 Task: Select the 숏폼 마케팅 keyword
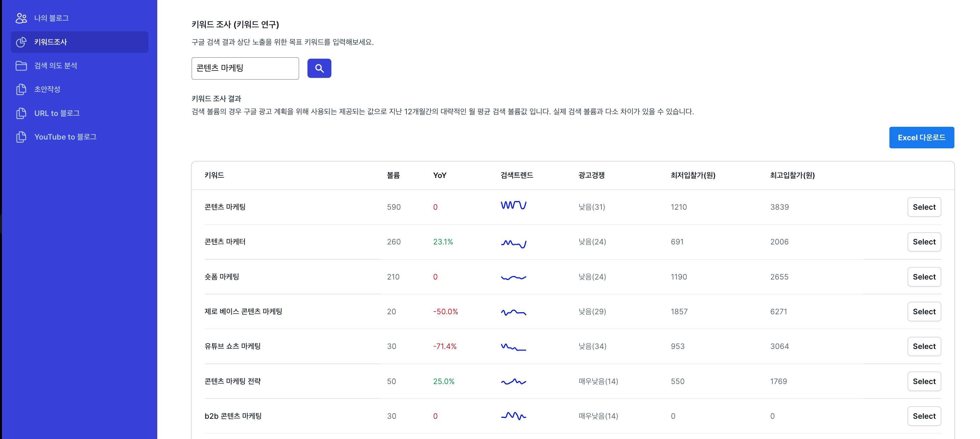coord(924,277)
